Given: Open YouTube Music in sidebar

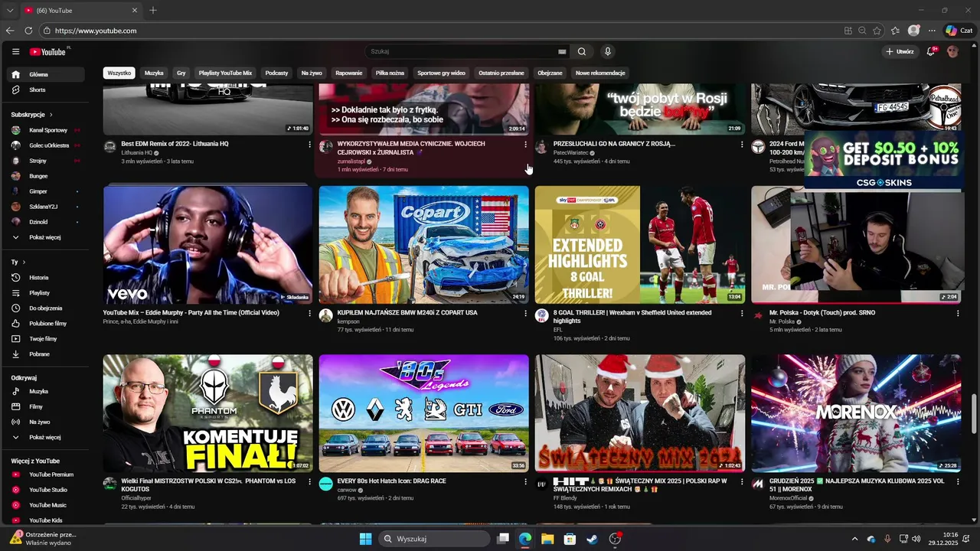Looking at the screenshot, I should (x=47, y=505).
